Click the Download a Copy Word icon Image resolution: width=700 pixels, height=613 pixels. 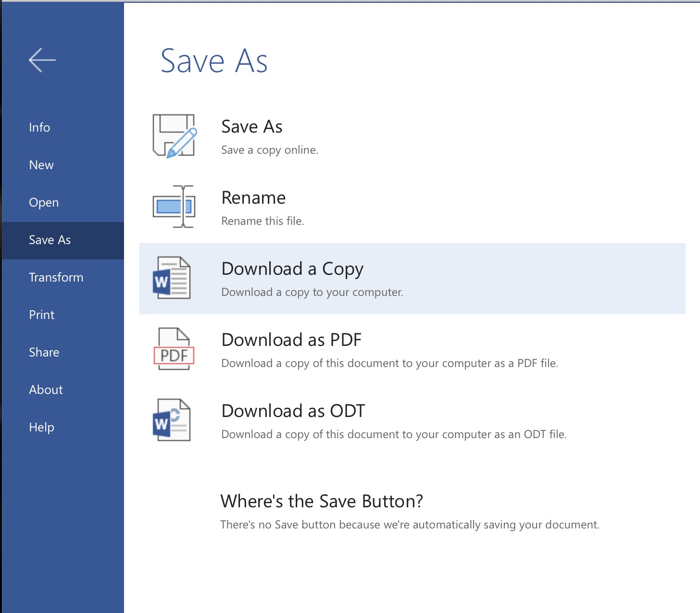[172, 278]
